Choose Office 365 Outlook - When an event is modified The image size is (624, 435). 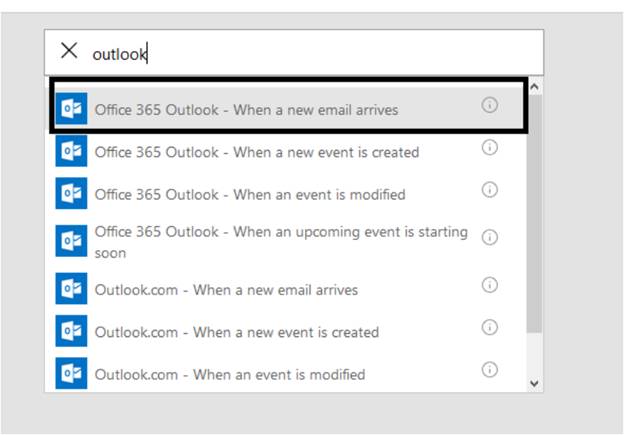pyautogui.click(x=250, y=194)
